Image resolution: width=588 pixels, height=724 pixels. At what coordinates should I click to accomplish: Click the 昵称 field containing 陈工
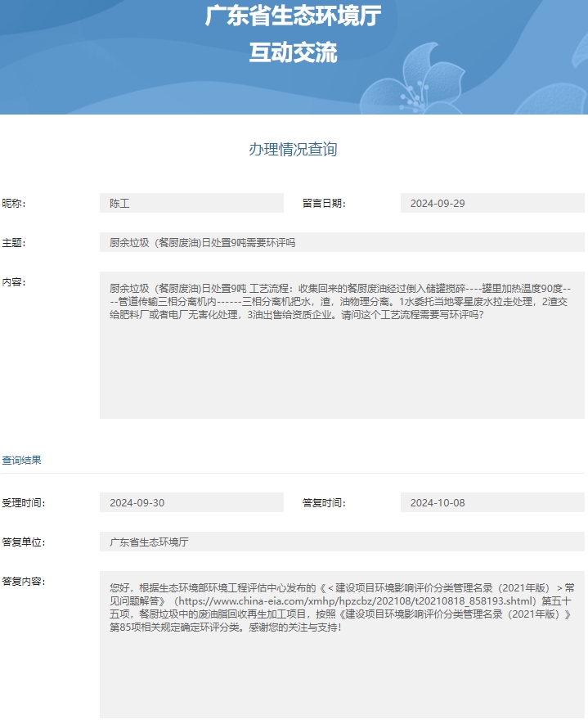click(x=191, y=203)
